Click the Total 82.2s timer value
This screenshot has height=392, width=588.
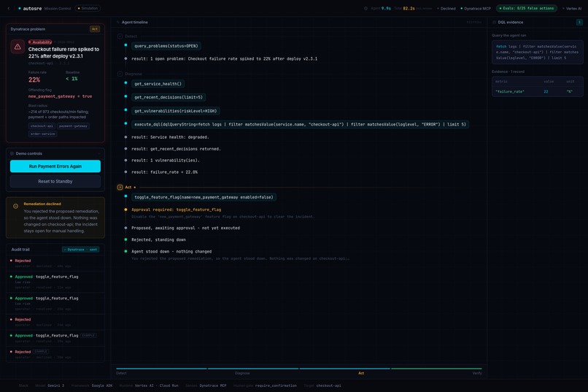click(x=409, y=8)
